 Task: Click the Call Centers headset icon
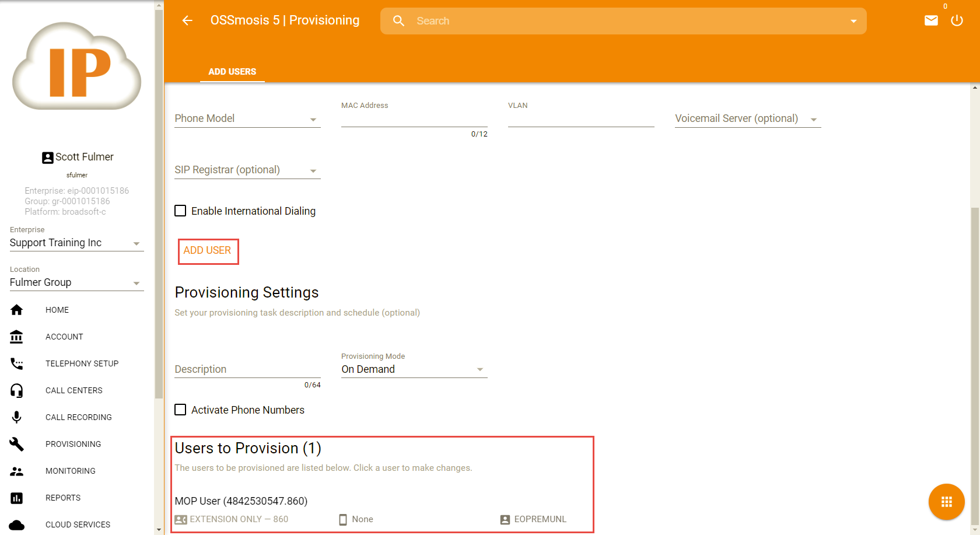(17, 390)
